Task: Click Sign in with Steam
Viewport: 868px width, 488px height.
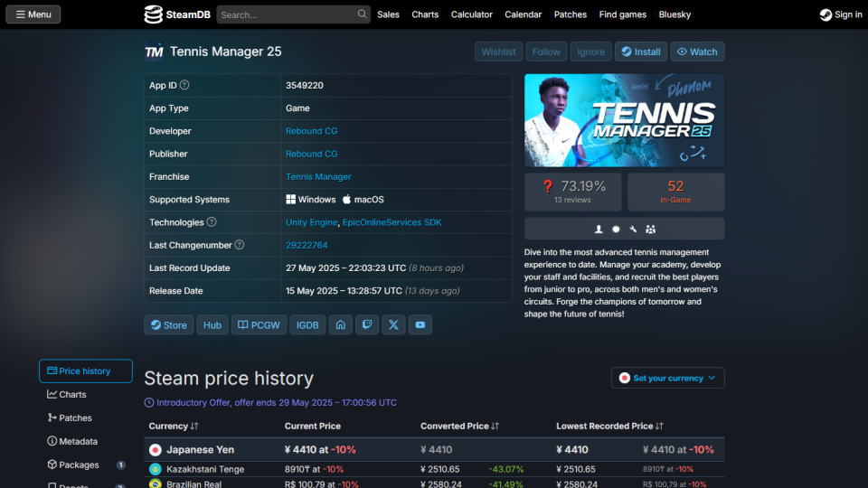Action: click(x=841, y=14)
